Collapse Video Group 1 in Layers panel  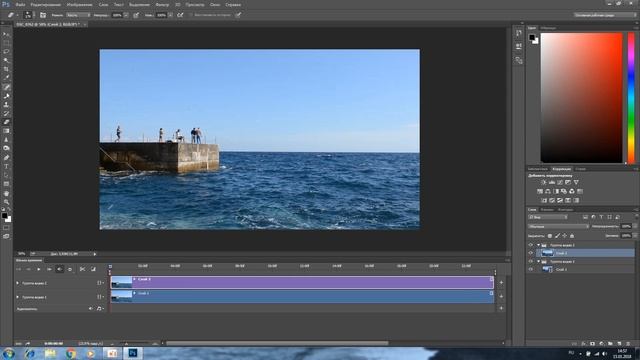pos(538,261)
